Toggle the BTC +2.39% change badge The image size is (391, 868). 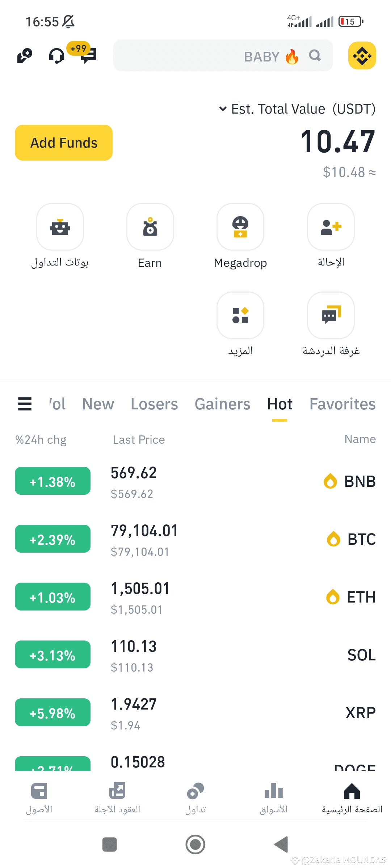52,539
